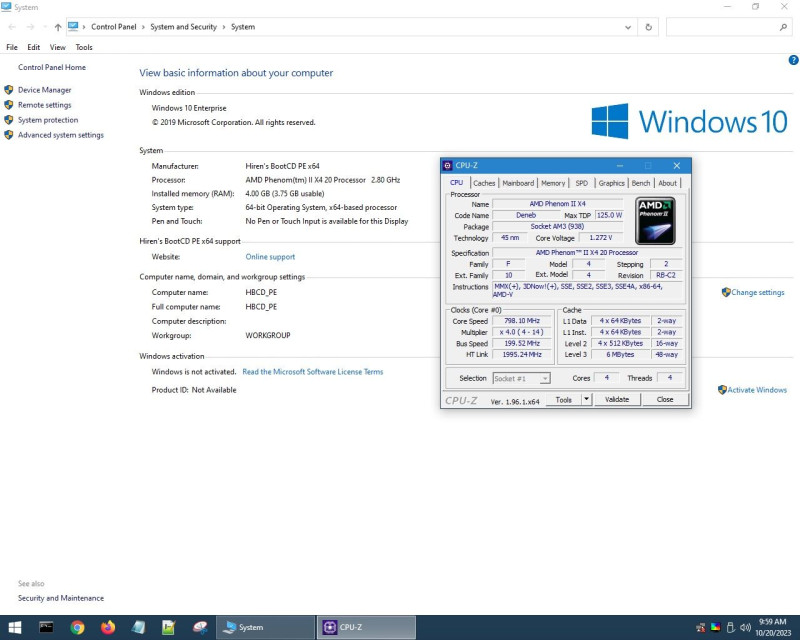800x640 pixels.
Task: Click the Tools button in CPU-Z
Action: (563, 400)
